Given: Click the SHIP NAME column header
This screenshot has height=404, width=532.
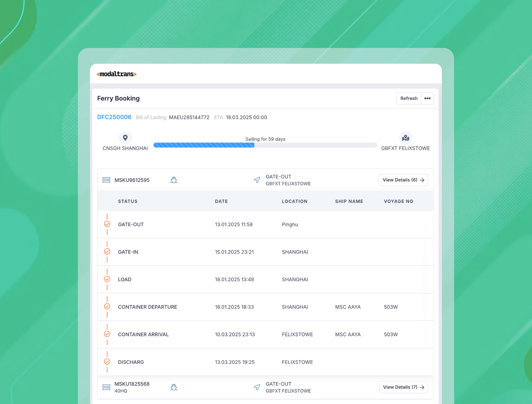Looking at the screenshot, I should pos(349,201).
